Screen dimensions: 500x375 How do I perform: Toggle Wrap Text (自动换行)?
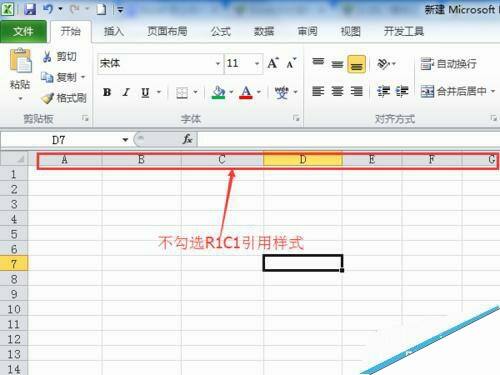(449, 63)
